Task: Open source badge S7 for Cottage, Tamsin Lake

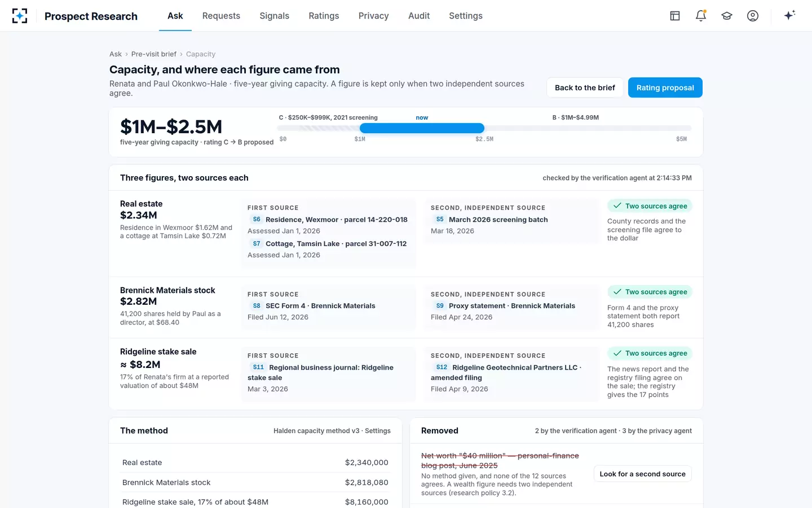Action: click(257, 244)
